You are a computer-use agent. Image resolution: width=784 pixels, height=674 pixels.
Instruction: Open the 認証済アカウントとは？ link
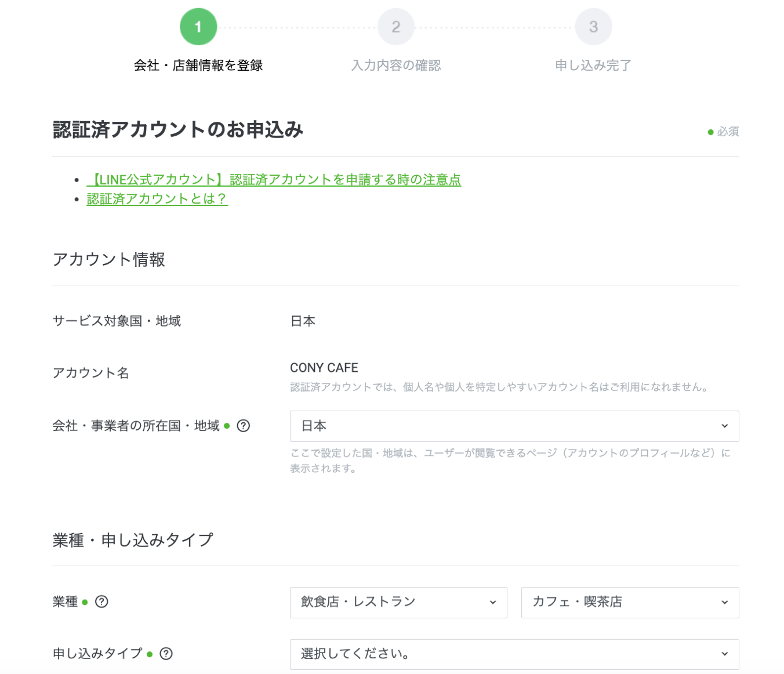(157, 199)
